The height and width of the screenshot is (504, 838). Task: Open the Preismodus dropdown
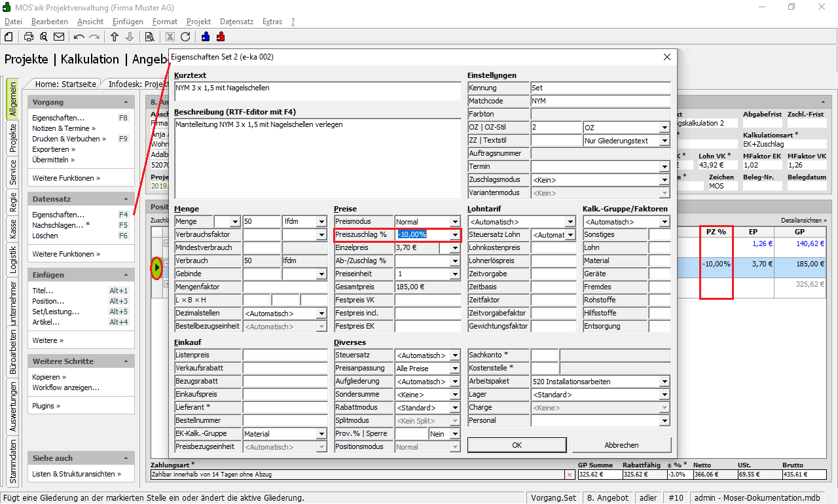coord(455,222)
